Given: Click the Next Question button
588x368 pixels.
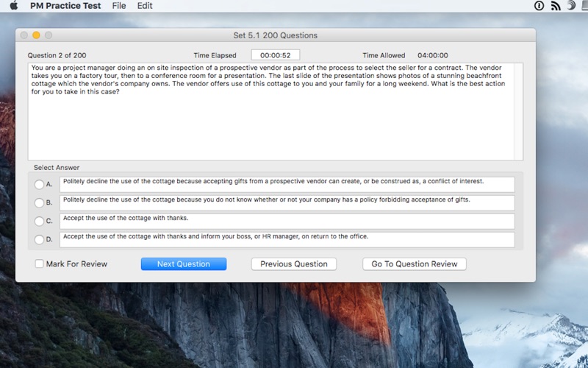Looking at the screenshot, I should point(183,263).
